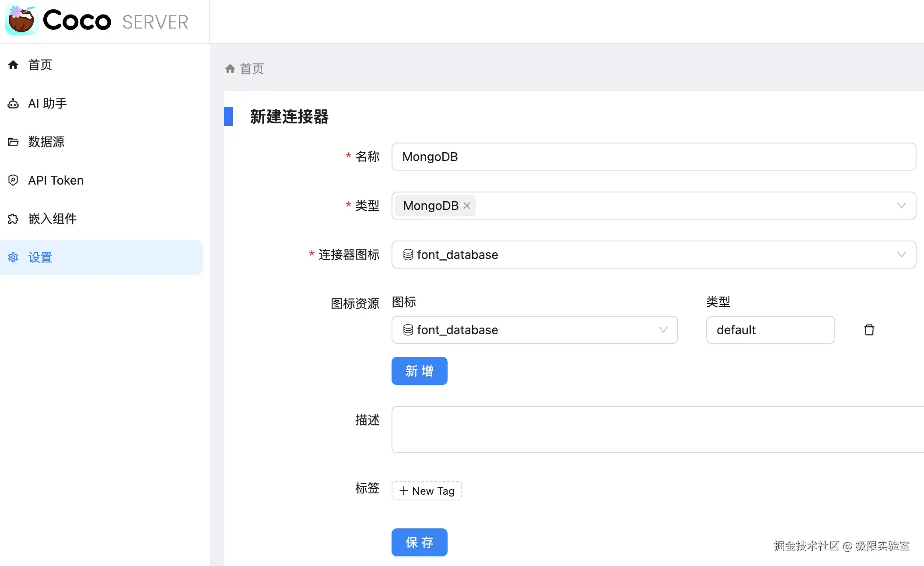
Task: Click the 保存 button
Action: [419, 542]
